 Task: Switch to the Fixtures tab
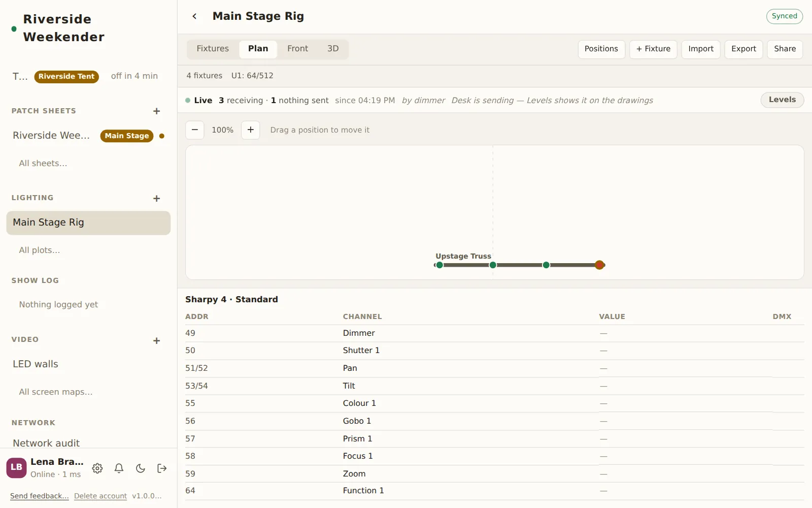[213, 49]
